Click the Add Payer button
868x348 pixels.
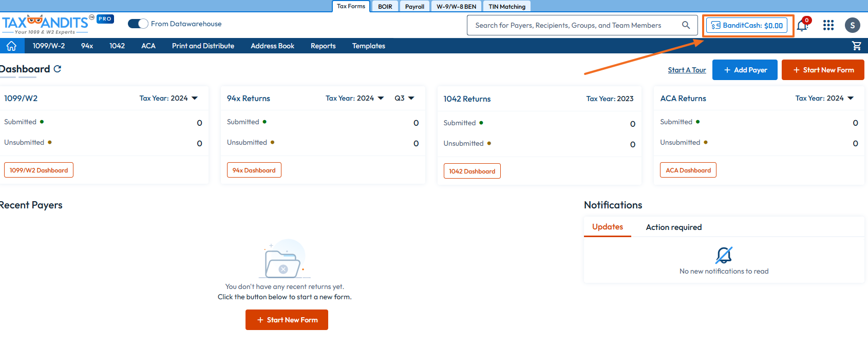click(x=745, y=70)
